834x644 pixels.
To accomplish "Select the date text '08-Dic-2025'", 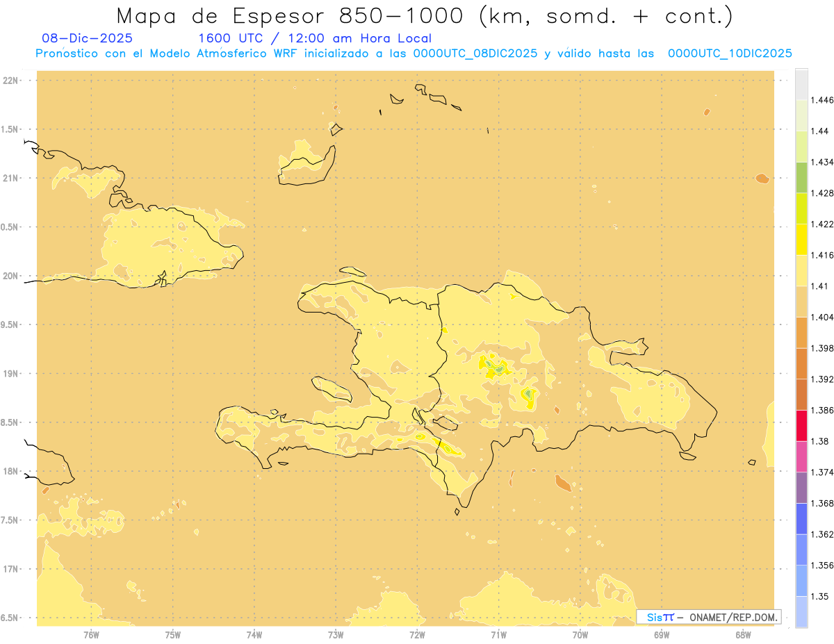I will point(88,38).
